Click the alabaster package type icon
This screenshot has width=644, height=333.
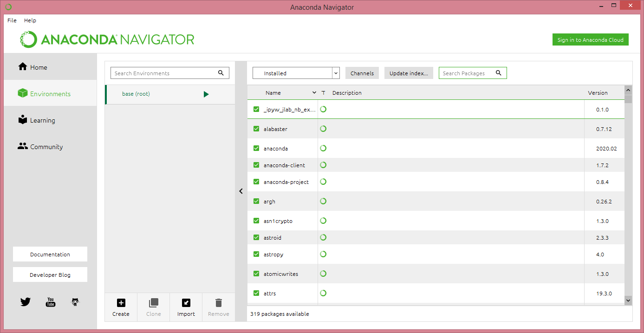(x=323, y=129)
